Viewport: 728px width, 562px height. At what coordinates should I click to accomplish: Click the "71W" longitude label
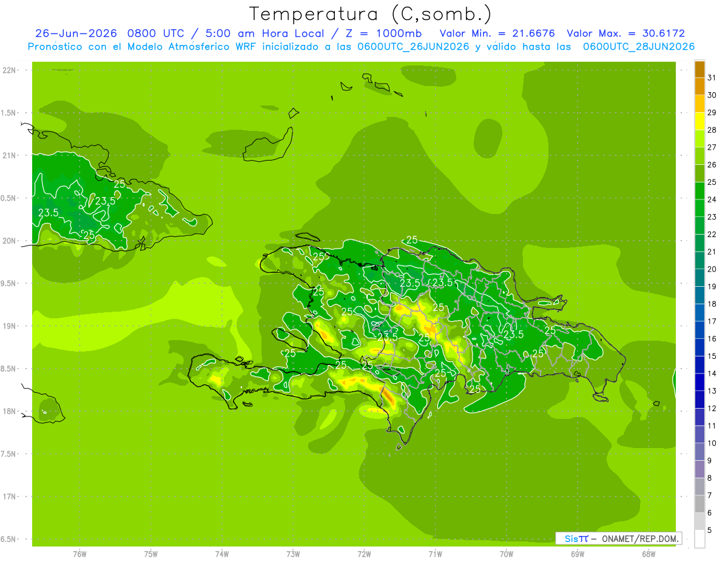point(435,554)
